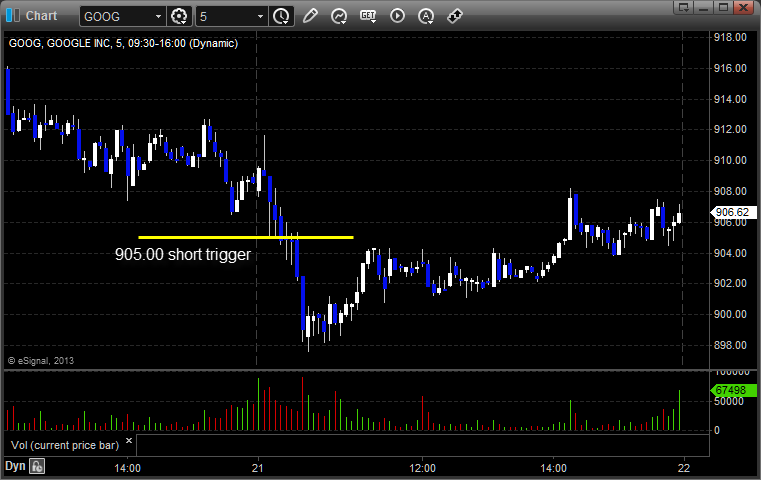The height and width of the screenshot is (480, 761).
Task: Expand the interval dropdown arrow
Action: [x=261, y=17]
